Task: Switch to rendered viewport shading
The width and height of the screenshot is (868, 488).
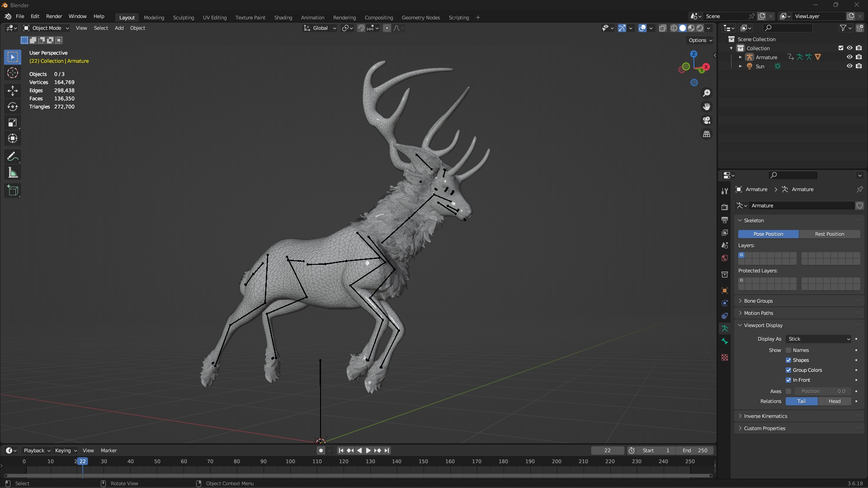Action: (x=700, y=28)
